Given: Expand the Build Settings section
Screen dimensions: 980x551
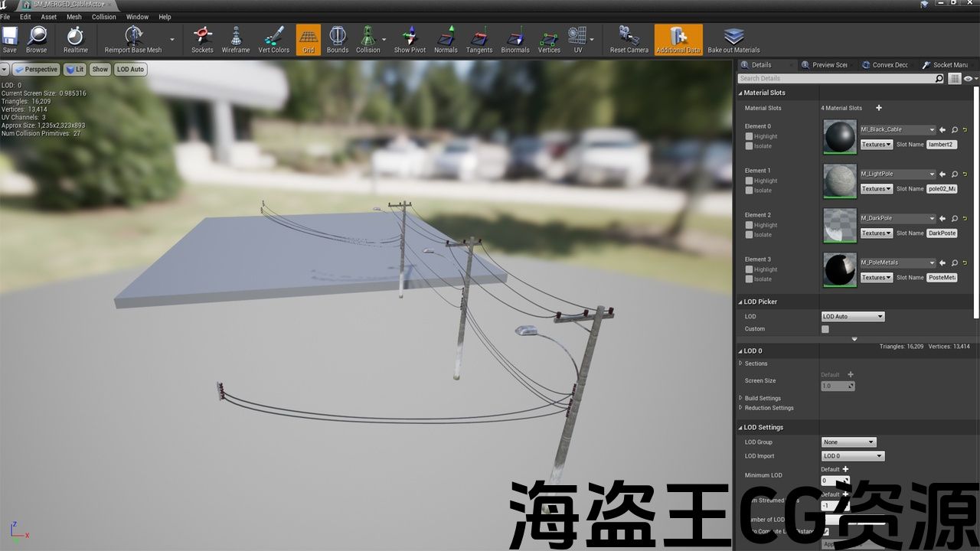Looking at the screenshot, I should pos(763,398).
